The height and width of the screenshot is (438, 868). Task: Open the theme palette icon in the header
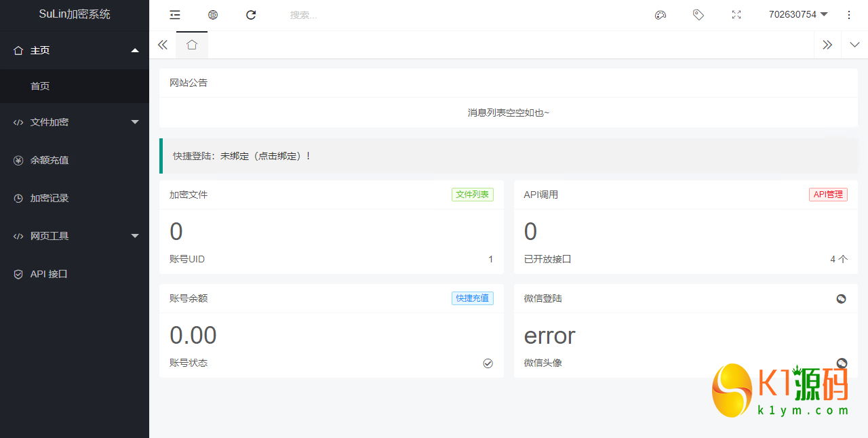(x=660, y=15)
